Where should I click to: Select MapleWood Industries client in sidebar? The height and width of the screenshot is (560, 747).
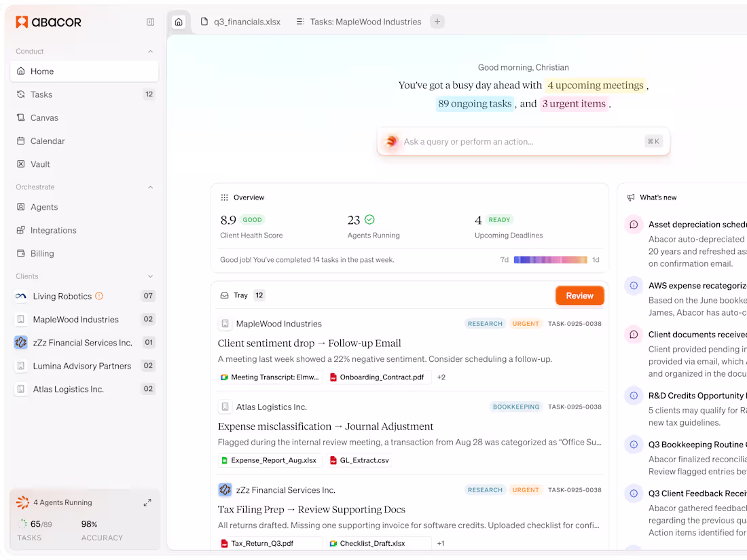coord(84,320)
